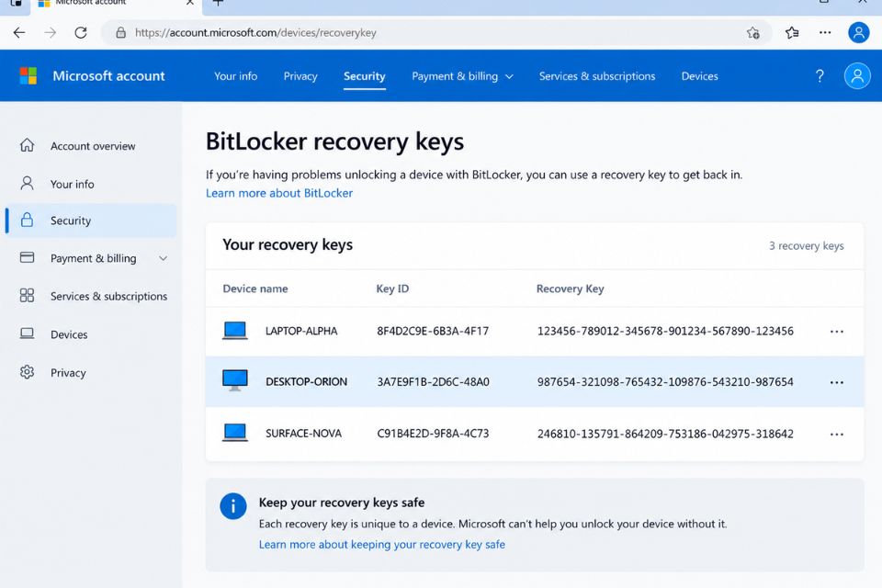Viewport: 882px width, 588px height.
Task: Add page to favorites star icon
Action: pos(753,33)
